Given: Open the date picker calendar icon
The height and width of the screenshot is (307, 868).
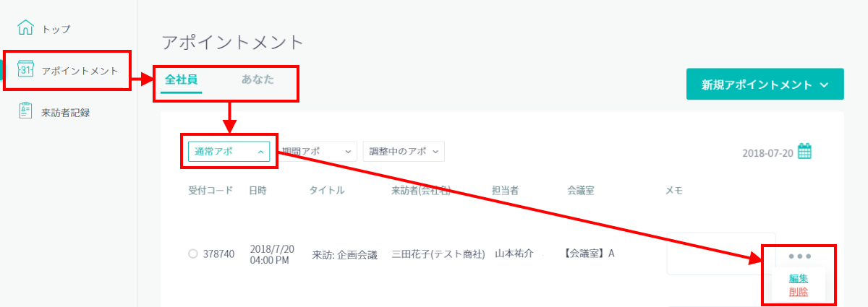Looking at the screenshot, I should point(804,152).
